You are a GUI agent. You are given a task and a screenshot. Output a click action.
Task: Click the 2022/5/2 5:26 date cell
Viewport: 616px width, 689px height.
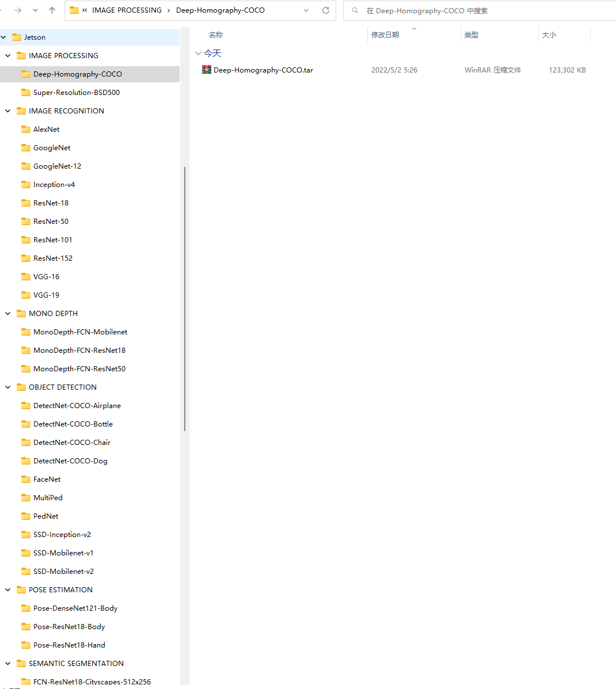tap(394, 70)
